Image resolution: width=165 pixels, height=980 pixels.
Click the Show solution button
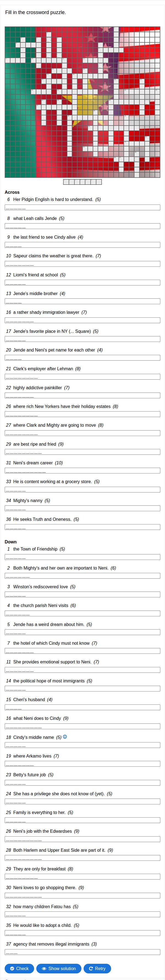pos(59,968)
